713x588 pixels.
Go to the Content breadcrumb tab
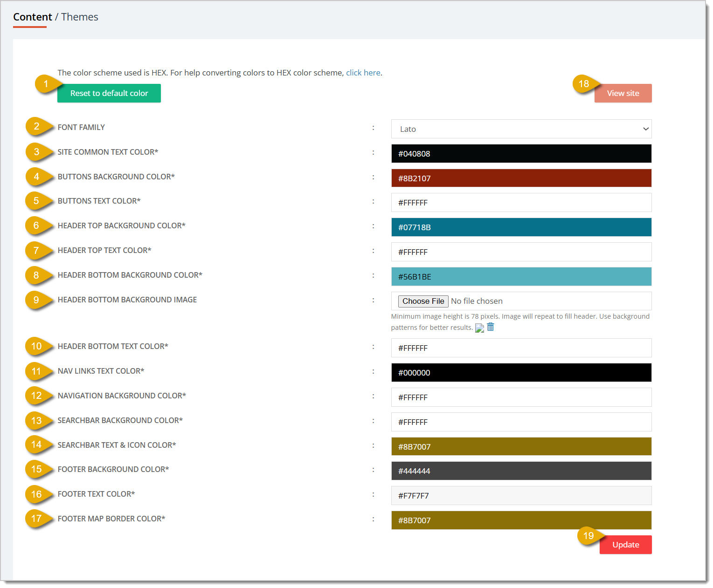click(x=33, y=17)
